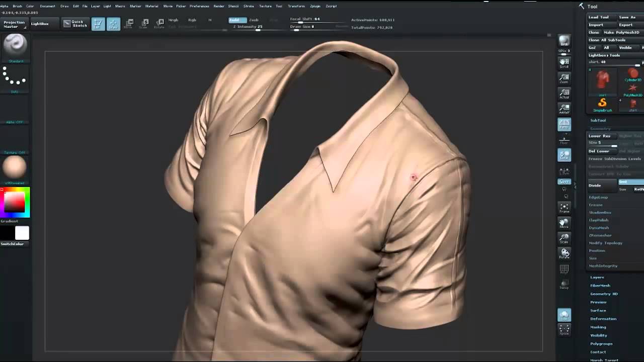
Task: Expand the FiberMesh section
Action: pos(600,286)
